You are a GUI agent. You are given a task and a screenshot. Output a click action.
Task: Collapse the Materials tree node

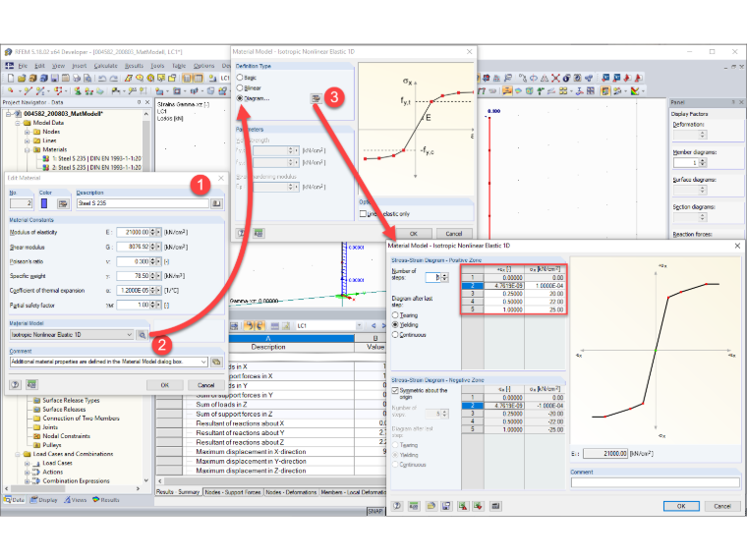(x=28, y=149)
